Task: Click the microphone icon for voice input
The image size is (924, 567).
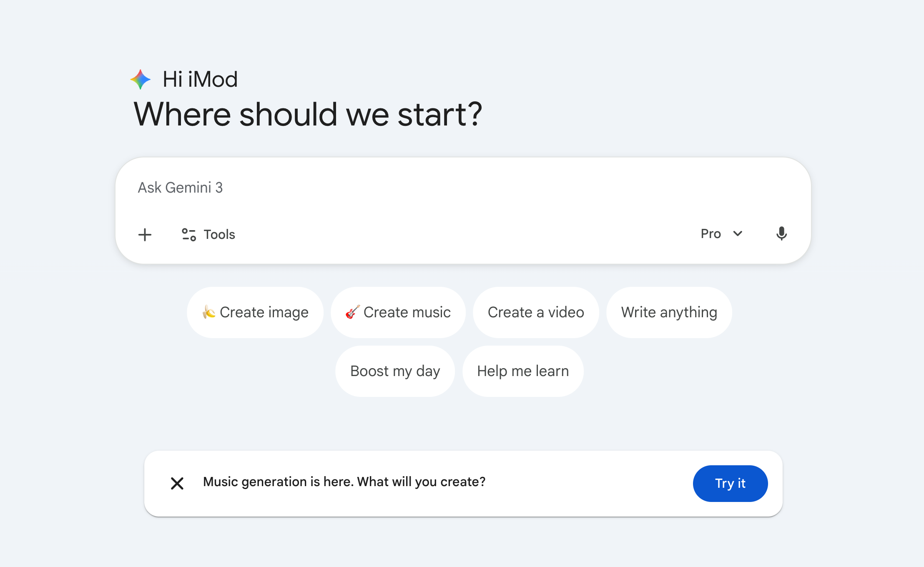Action: pyautogui.click(x=781, y=234)
